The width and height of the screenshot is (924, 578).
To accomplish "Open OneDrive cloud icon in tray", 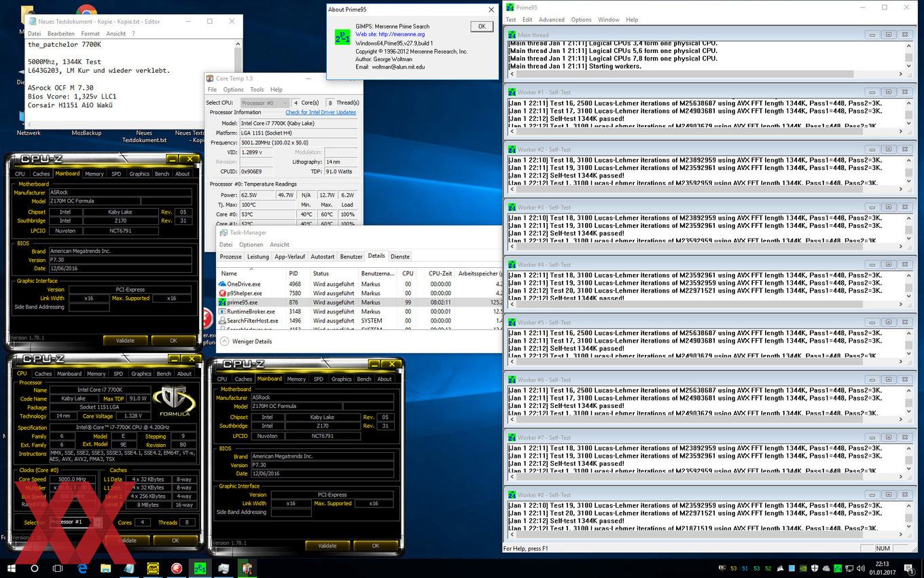I will (x=826, y=568).
